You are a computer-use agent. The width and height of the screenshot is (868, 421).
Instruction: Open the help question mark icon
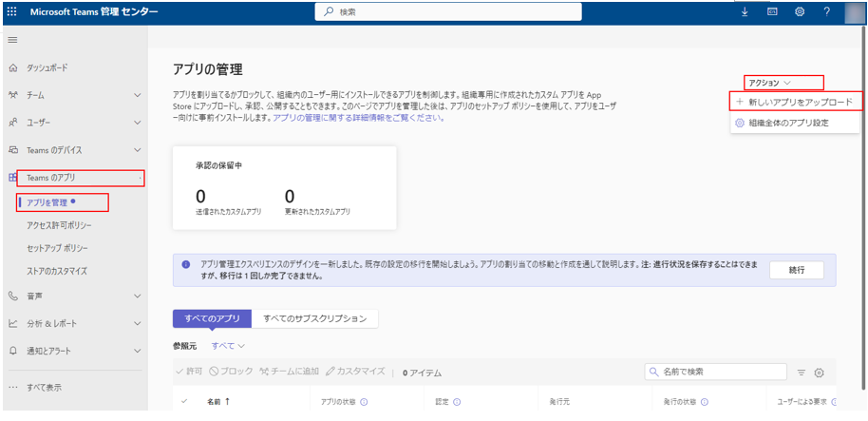point(826,11)
